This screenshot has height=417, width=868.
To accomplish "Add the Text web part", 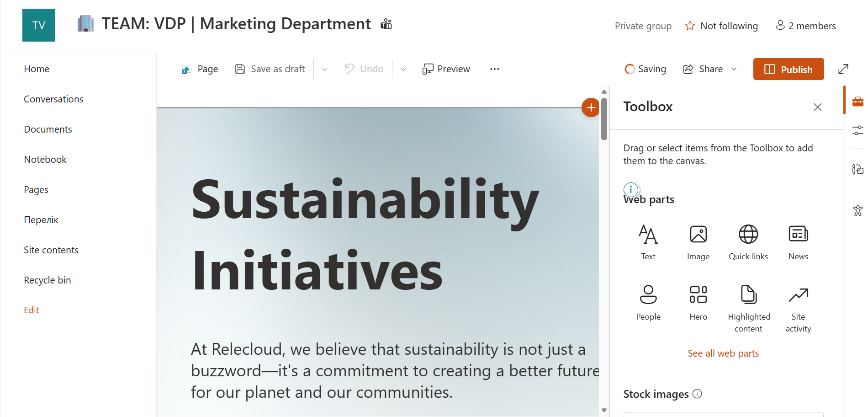I will click(x=648, y=242).
